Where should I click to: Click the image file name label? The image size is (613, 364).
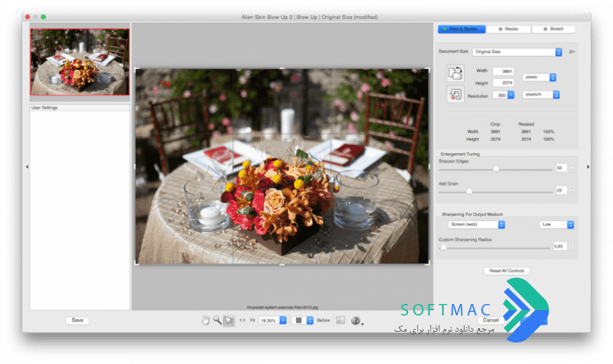(x=283, y=307)
